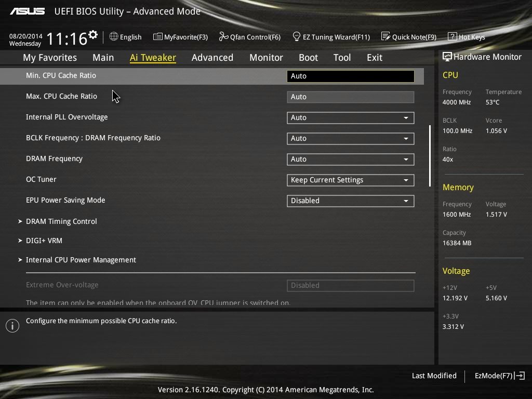Click Version 2.16.1240 copyright text
The image size is (532, 399).
265,390
